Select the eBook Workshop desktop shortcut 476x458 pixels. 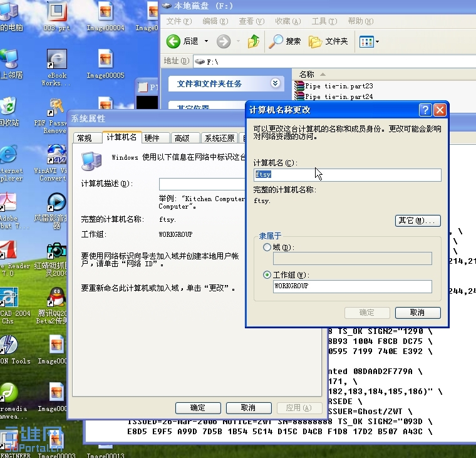(x=56, y=68)
